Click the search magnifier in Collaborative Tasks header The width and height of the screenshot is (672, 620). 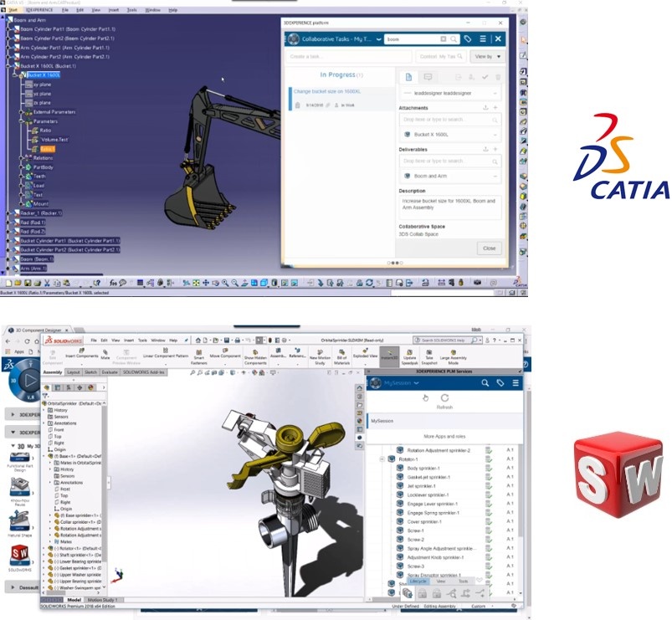click(454, 39)
